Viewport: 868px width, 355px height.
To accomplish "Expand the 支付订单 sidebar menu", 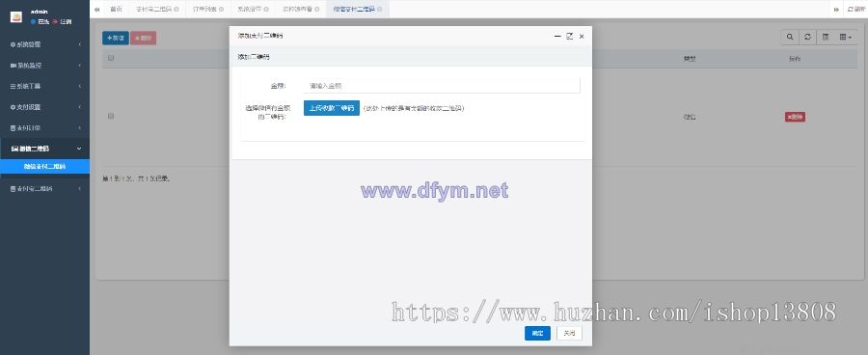I will click(44, 128).
